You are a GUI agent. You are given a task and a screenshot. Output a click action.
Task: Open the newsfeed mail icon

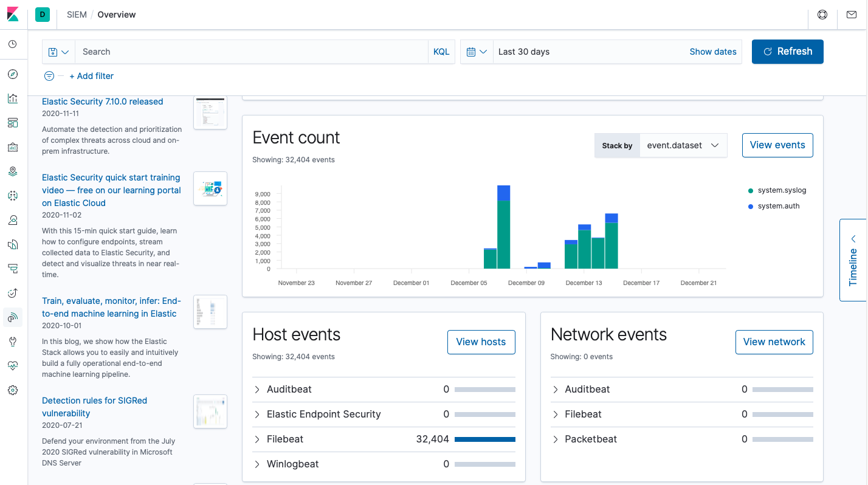pos(851,15)
